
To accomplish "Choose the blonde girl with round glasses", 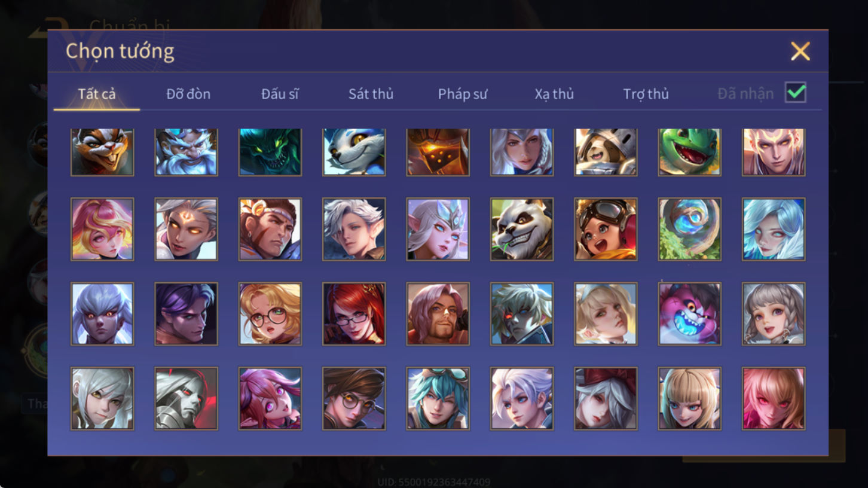I will pos(270,314).
